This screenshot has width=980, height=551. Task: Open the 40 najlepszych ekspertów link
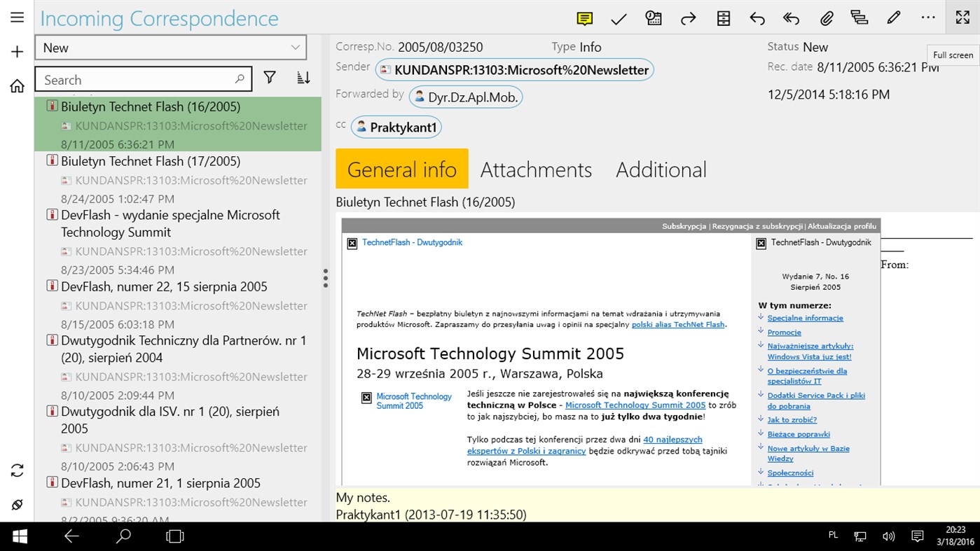pyautogui.click(x=585, y=445)
